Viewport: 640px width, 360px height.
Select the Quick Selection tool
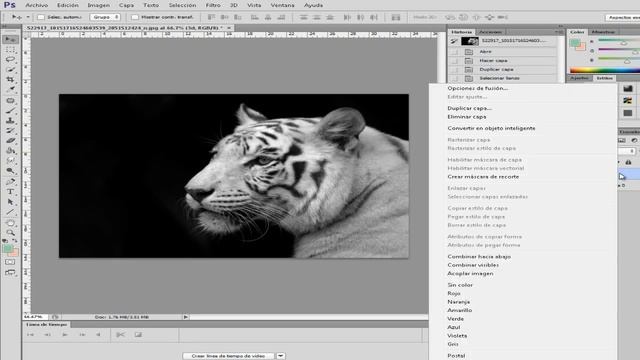[10, 70]
